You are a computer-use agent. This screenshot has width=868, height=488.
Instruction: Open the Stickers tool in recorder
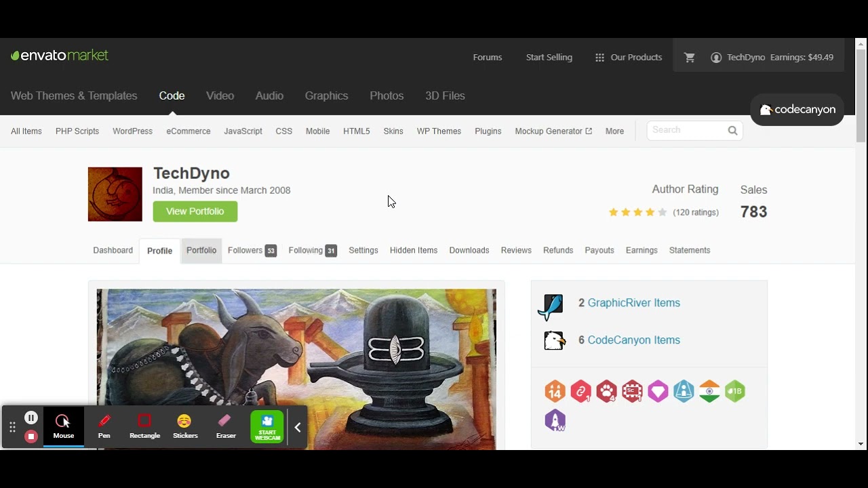pyautogui.click(x=185, y=427)
